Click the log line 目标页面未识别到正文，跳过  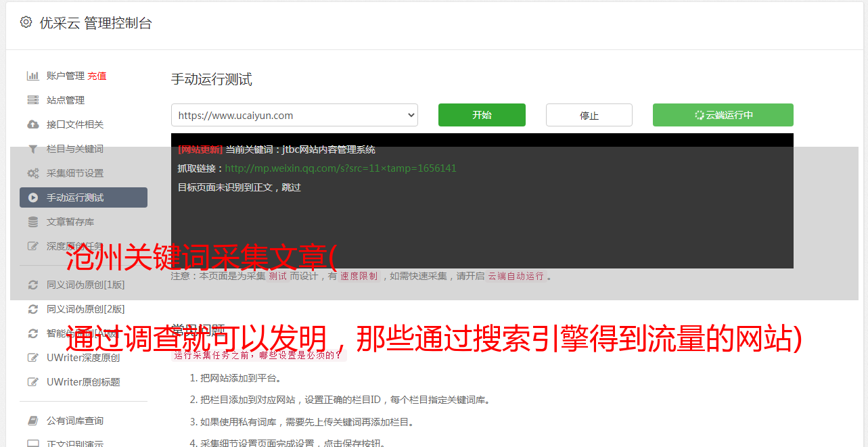pyautogui.click(x=239, y=187)
